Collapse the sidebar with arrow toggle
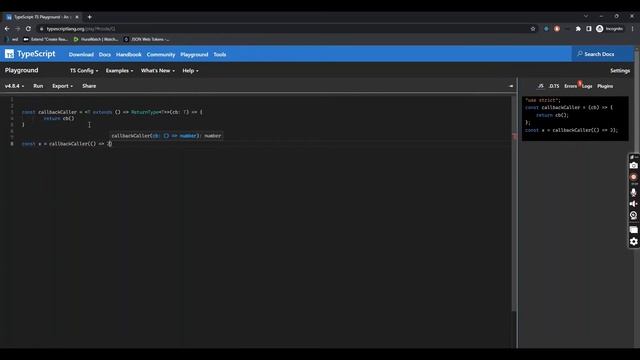640x360 pixels. [x=511, y=86]
